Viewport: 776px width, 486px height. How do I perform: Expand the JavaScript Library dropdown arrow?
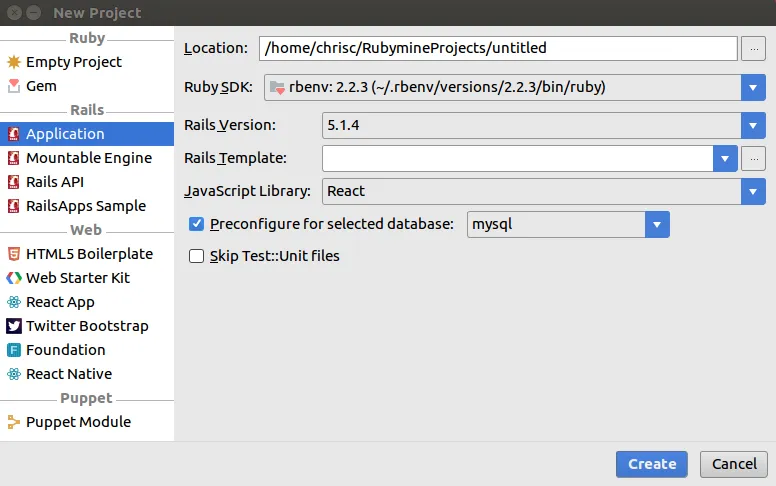click(x=753, y=192)
